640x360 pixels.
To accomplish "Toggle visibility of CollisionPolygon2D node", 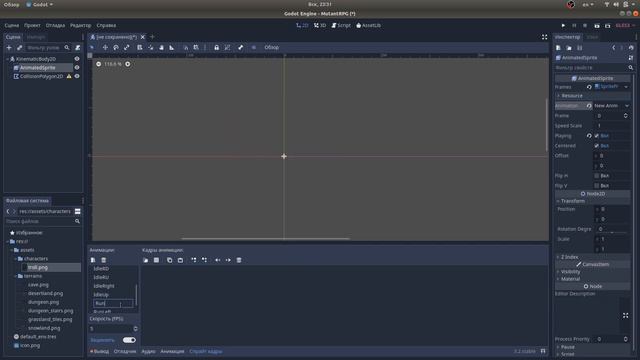I will [x=77, y=76].
